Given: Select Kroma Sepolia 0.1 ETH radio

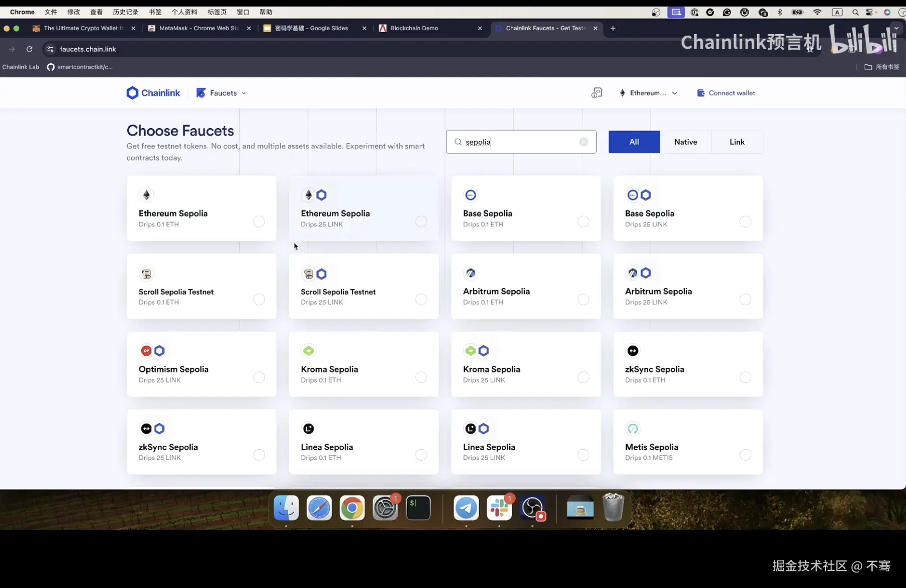Looking at the screenshot, I should tap(421, 377).
